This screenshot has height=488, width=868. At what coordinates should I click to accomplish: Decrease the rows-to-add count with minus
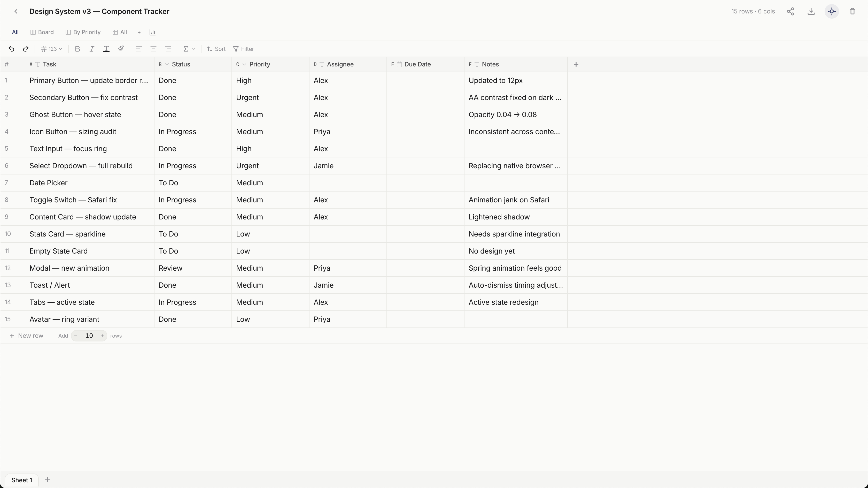point(75,335)
